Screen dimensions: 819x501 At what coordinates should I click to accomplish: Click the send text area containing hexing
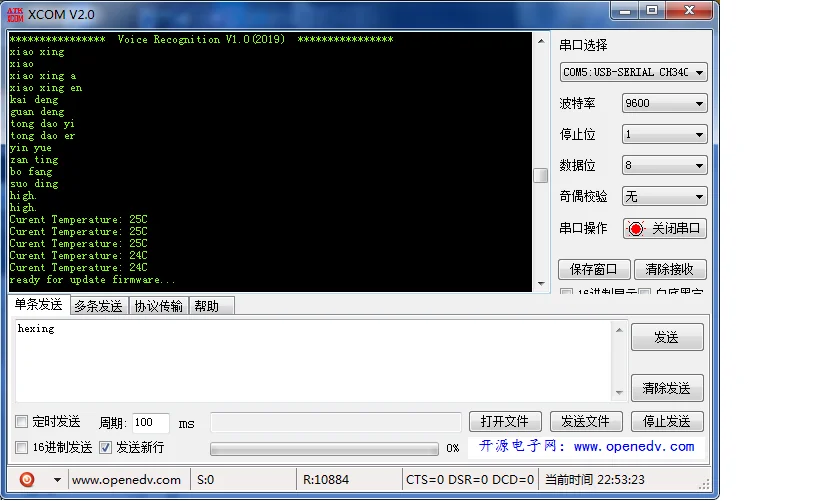click(314, 361)
